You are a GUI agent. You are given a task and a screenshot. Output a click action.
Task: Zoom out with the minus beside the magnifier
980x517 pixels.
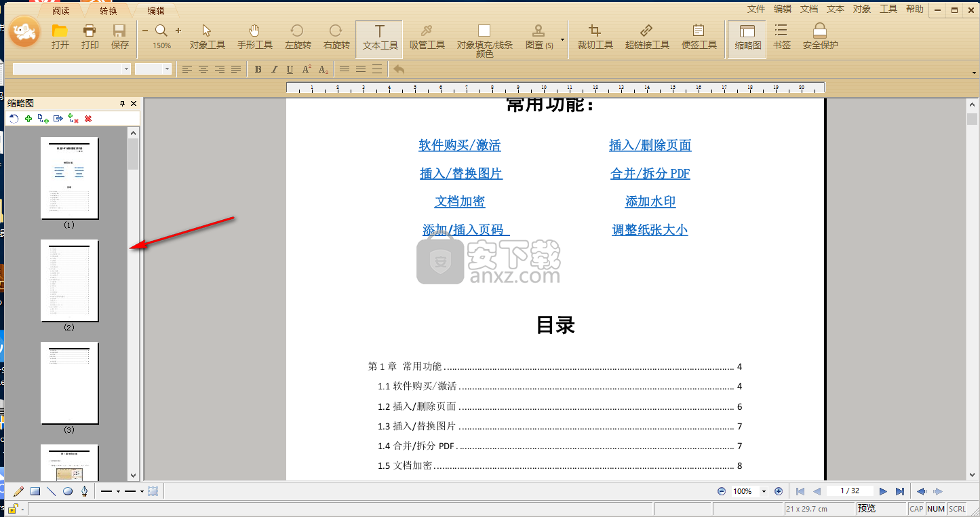click(x=145, y=31)
